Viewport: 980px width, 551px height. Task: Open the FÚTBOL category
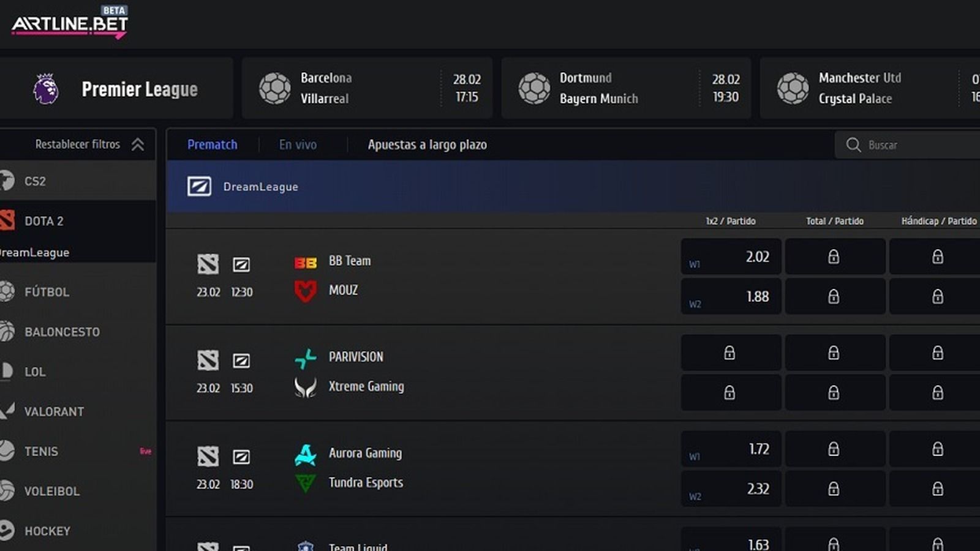[x=78, y=291]
